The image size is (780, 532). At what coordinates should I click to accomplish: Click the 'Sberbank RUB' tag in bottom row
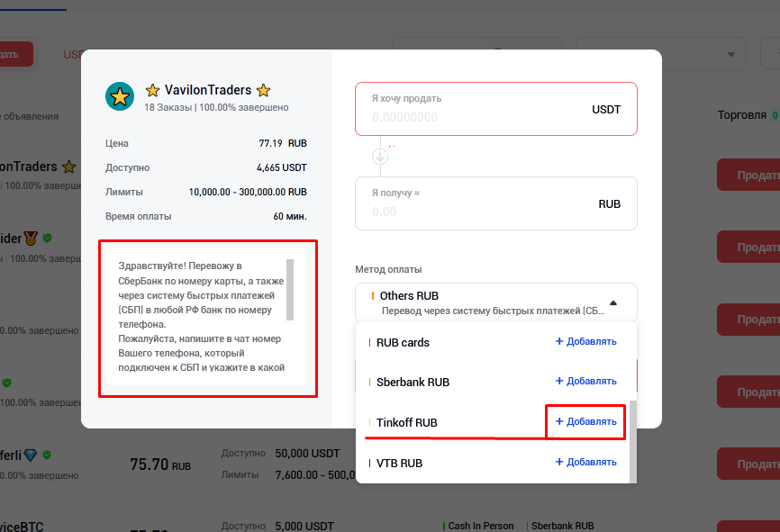pyautogui.click(x=563, y=526)
